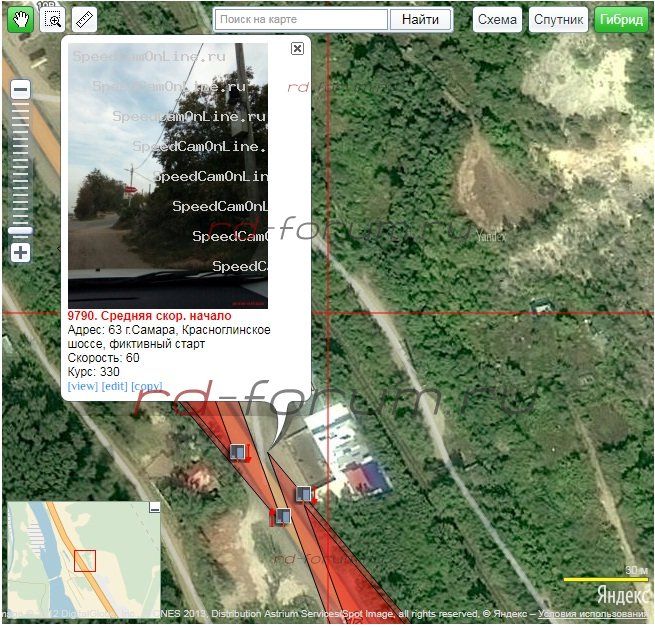Collapse the overview minimap
The width and height of the screenshot is (655, 627).
(154, 508)
